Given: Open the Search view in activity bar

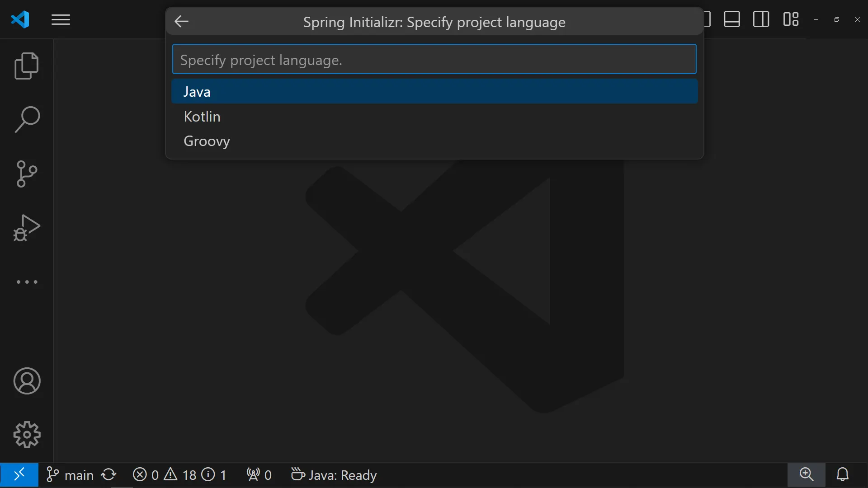Looking at the screenshot, I should (x=27, y=120).
